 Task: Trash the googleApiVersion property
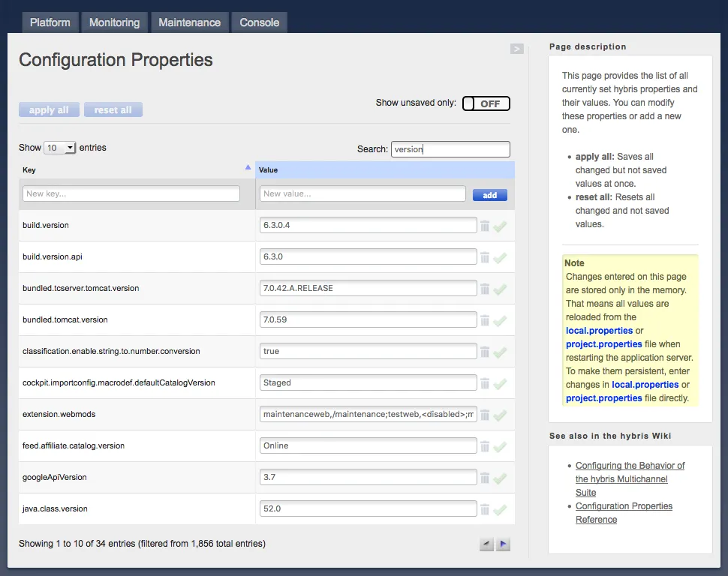(x=485, y=478)
